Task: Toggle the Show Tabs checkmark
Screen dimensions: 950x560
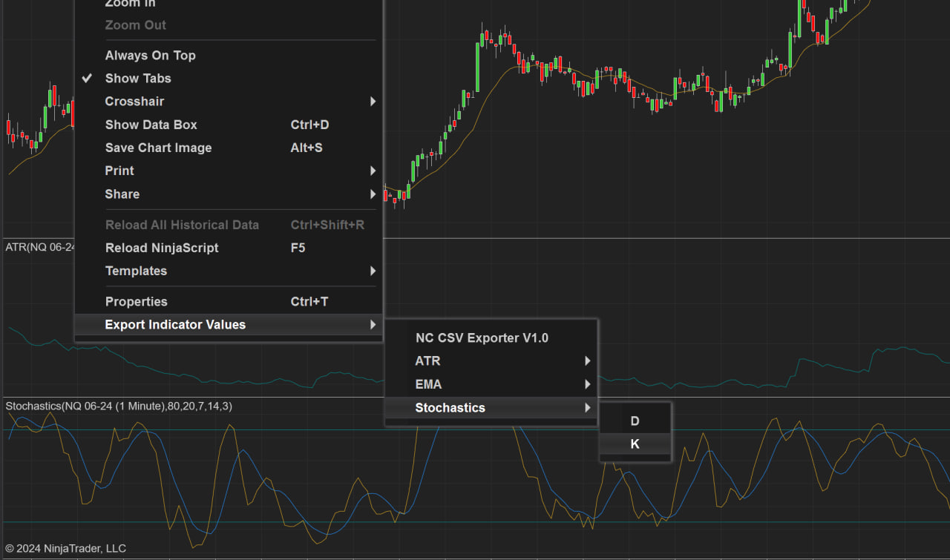Action: (87, 79)
